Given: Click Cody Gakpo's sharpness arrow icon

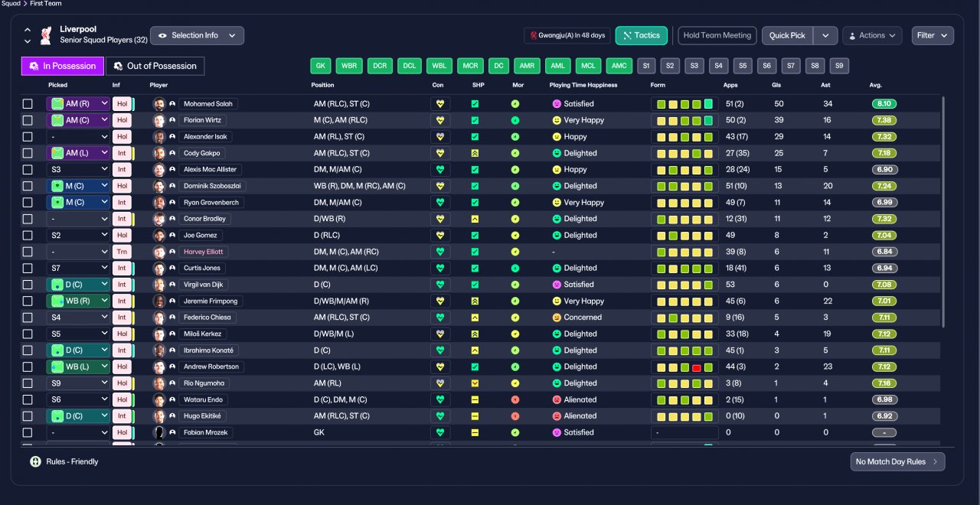Looking at the screenshot, I should coord(475,153).
